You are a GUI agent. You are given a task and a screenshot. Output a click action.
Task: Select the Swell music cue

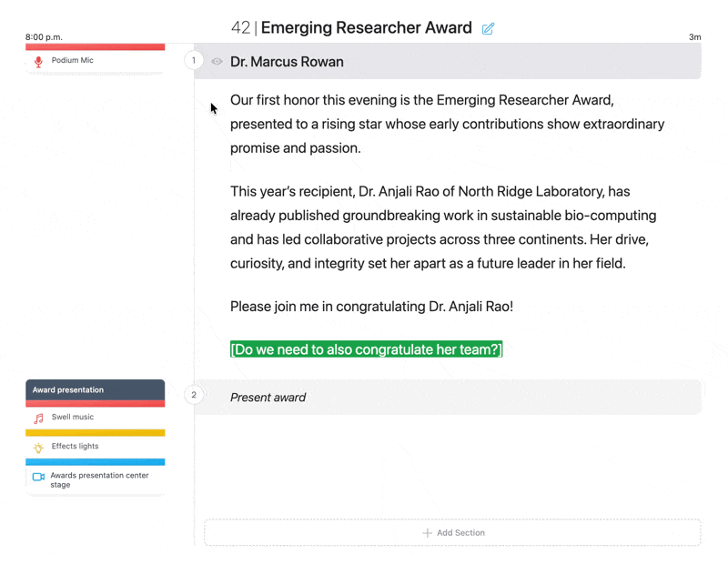[95, 418]
